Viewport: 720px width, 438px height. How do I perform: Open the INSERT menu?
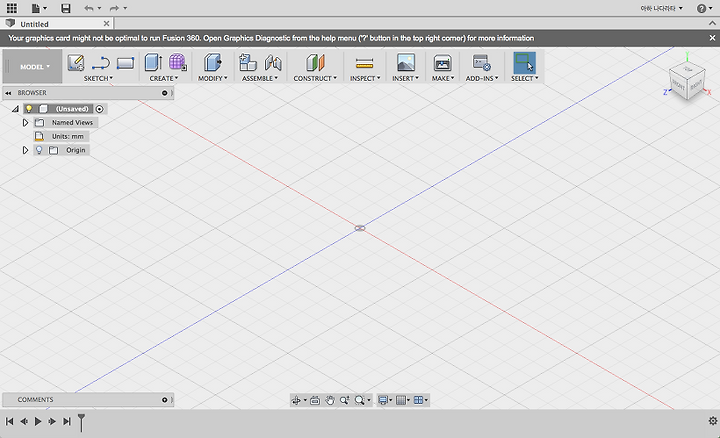(x=405, y=79)
